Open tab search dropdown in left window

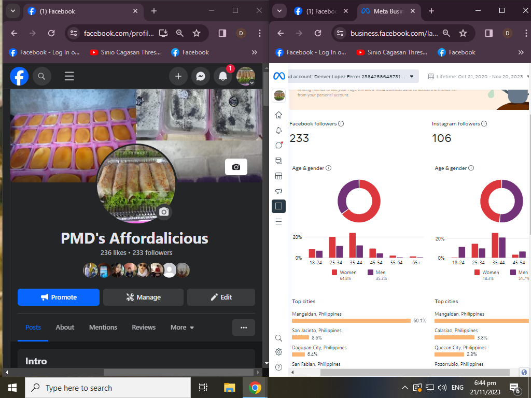pos(13,11)
